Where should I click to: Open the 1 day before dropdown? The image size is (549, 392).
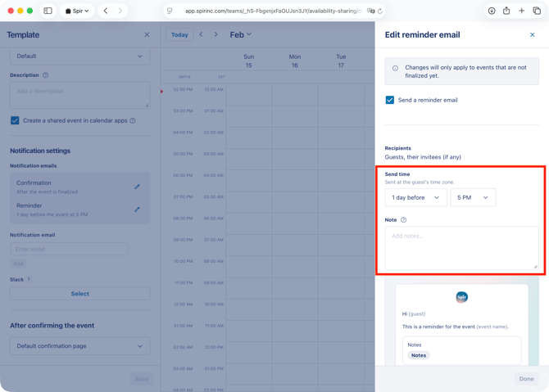point(415,197)
